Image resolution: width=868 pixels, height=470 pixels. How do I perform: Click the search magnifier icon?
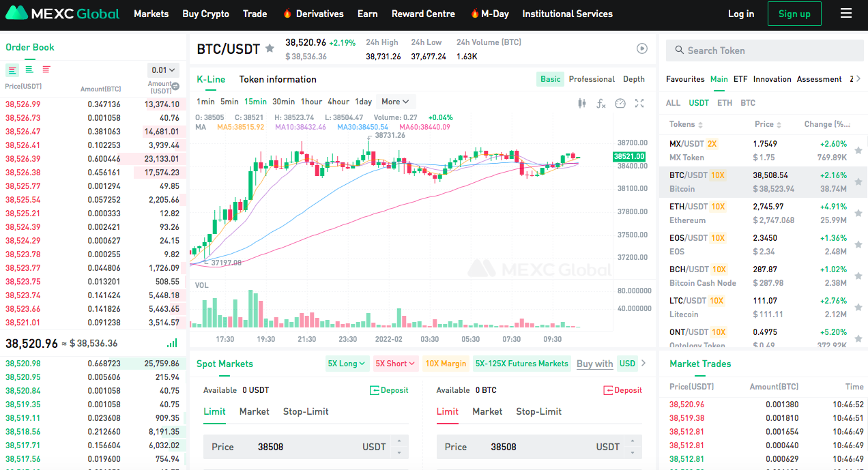679,50
